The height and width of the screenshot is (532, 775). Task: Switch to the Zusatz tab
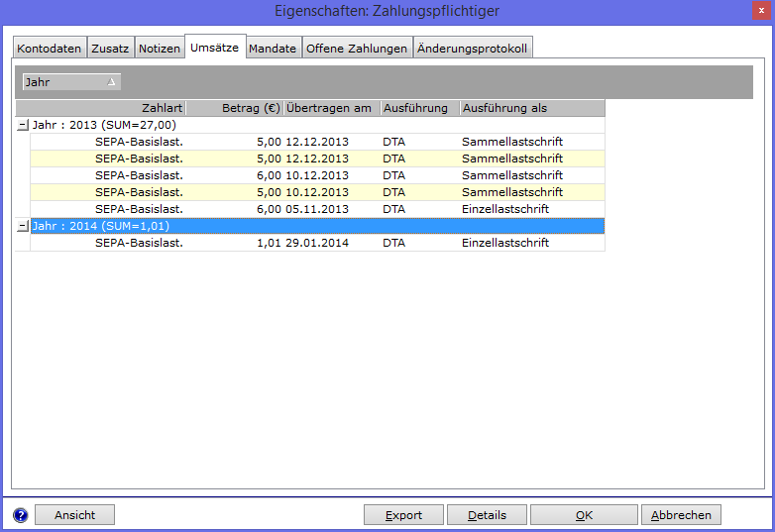(110, 49)
